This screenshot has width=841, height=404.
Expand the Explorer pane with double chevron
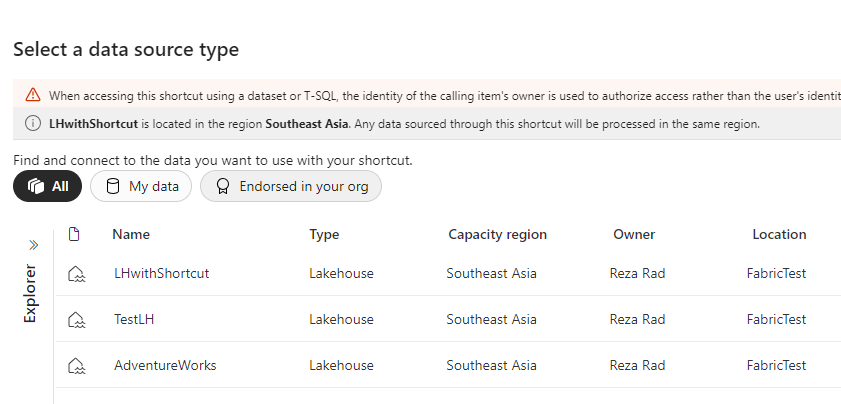(x=32, y=244)
